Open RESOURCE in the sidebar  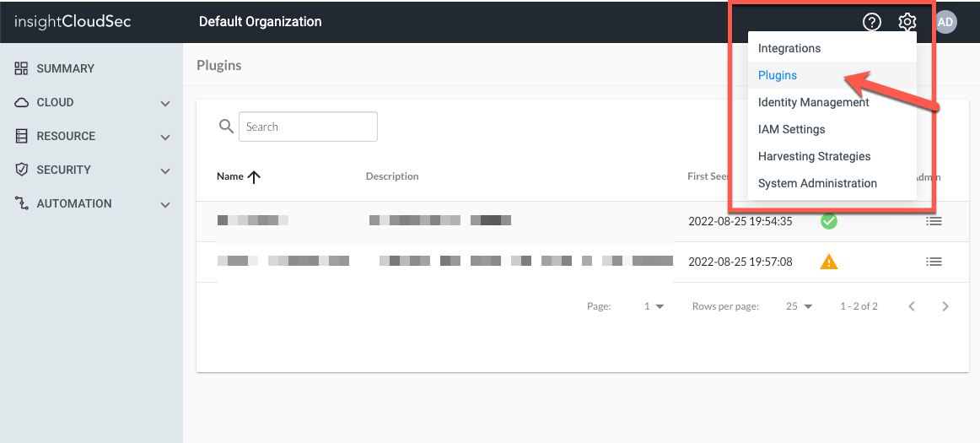coord(67,136)
